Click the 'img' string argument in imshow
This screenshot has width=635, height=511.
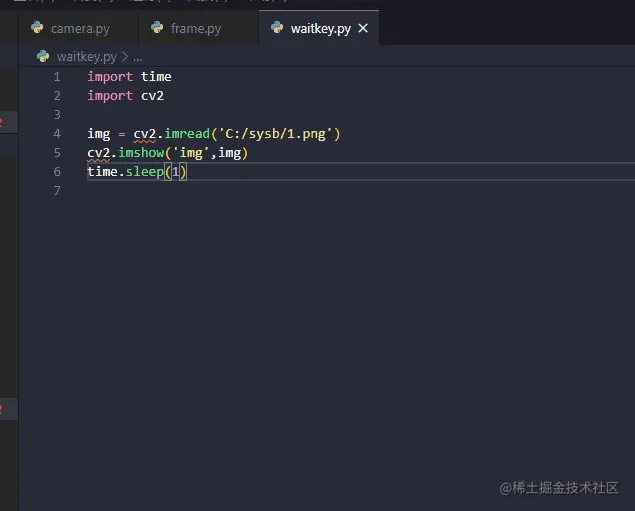tap(191, 153)
